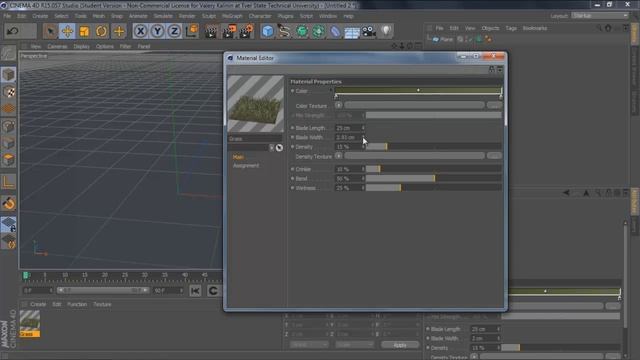Open the MoGraph menu
Viewport: 640px width, 360px height.
click(x=232, y=16)
